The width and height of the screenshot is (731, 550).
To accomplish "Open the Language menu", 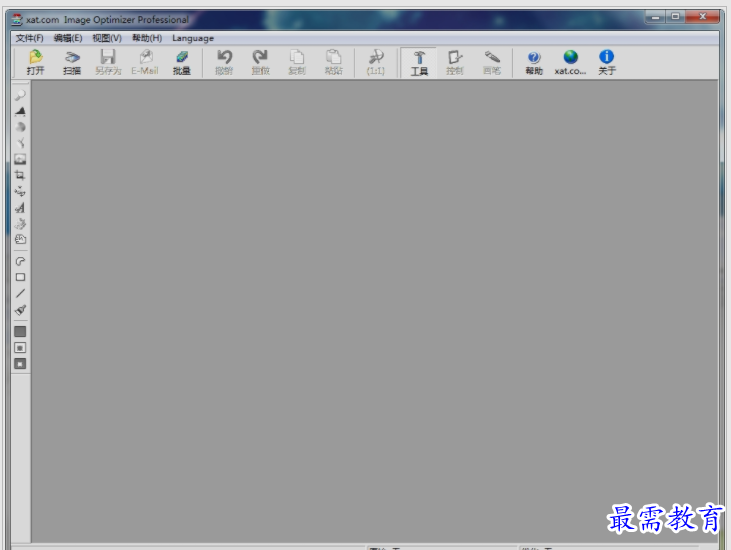I will coord(193,38).
